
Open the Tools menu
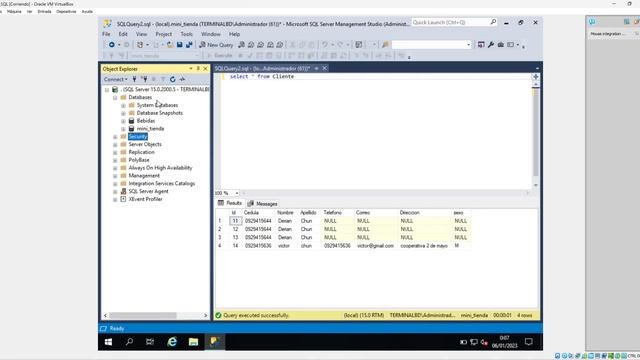coord(187,34)
